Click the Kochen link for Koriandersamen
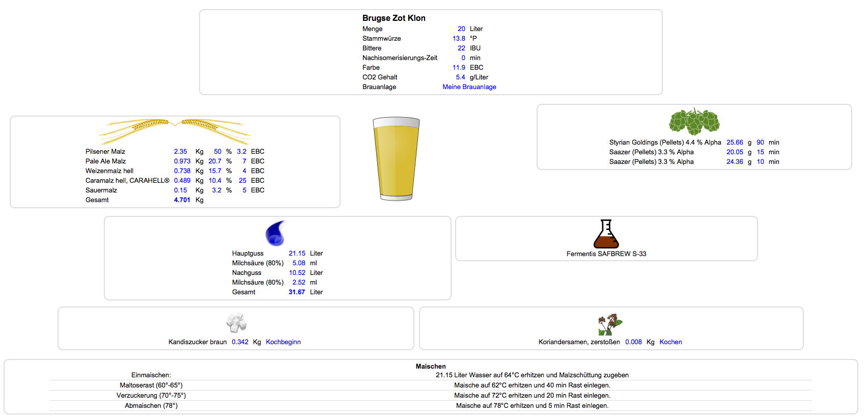Viewport: 868px width, 417px height. (x=670, y=342)
